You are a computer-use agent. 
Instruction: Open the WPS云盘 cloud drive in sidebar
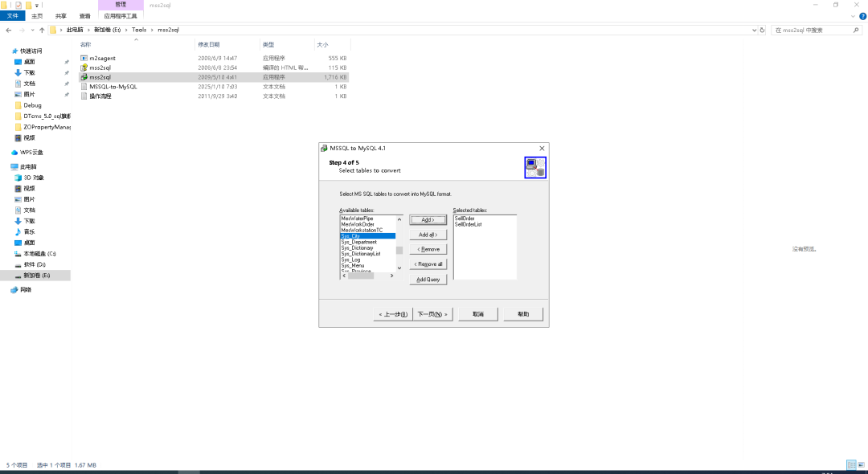31,152
